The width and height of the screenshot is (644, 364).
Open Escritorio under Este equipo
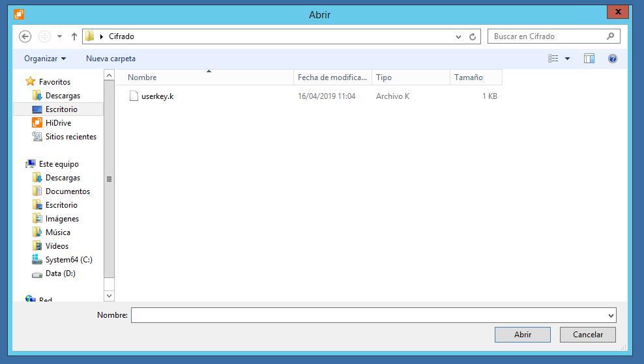(61, 204)
